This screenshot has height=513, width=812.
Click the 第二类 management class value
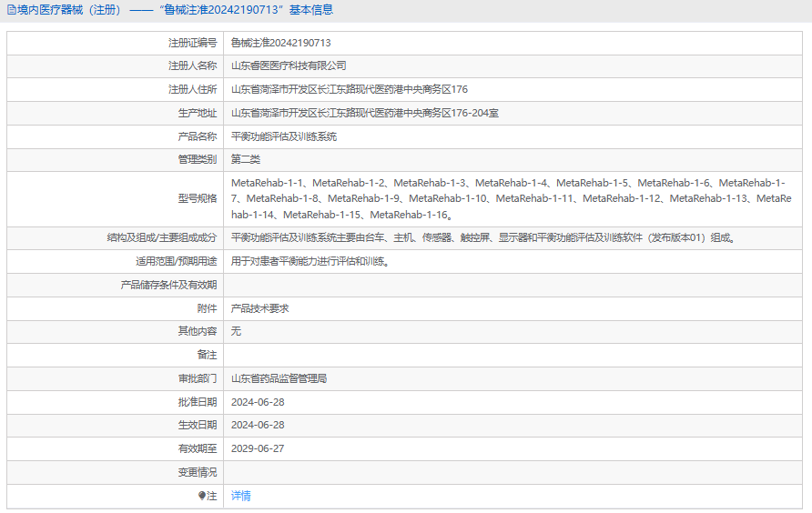click(x=246, y=159)
